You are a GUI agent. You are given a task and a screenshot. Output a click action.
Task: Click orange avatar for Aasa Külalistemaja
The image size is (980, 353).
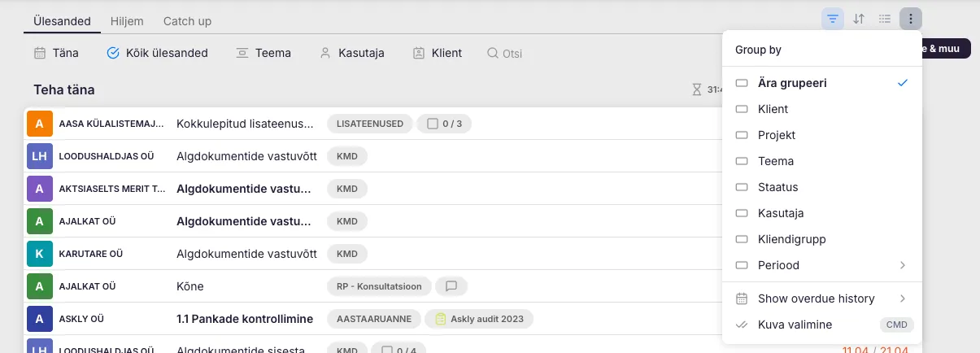(39, 124)
